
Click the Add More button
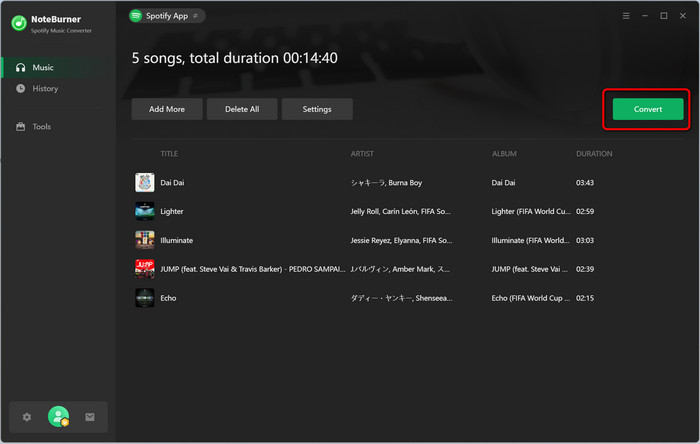pyautogui.click(x=167, y=109)
